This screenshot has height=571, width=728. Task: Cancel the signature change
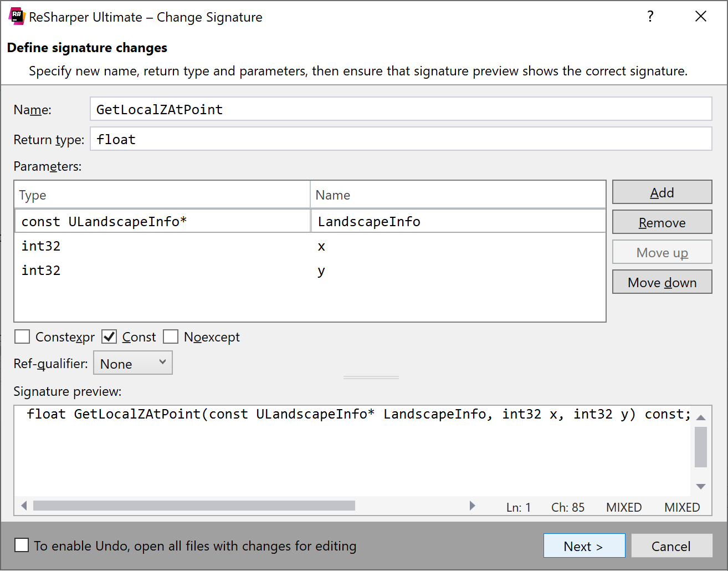671,546
